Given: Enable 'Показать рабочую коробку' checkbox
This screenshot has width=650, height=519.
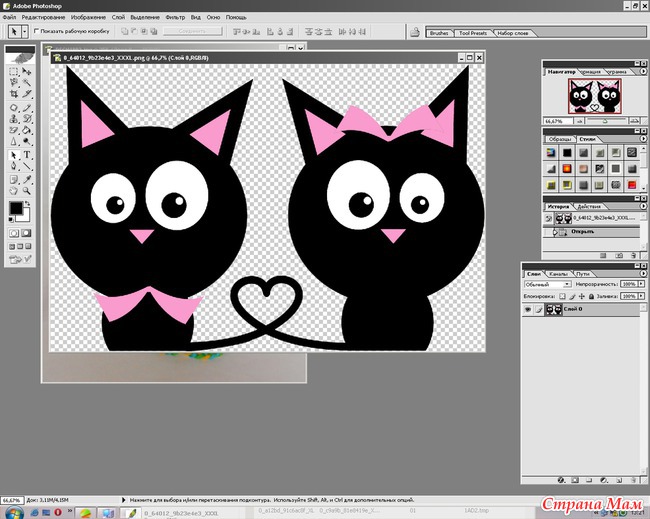Looking at the screenshot, I should [37, 31].
